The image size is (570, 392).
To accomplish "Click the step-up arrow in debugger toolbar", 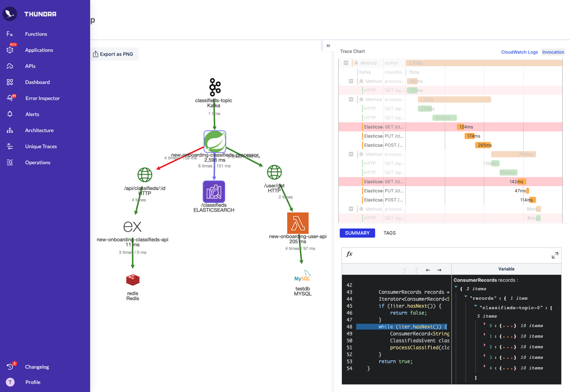I will 416,270.
